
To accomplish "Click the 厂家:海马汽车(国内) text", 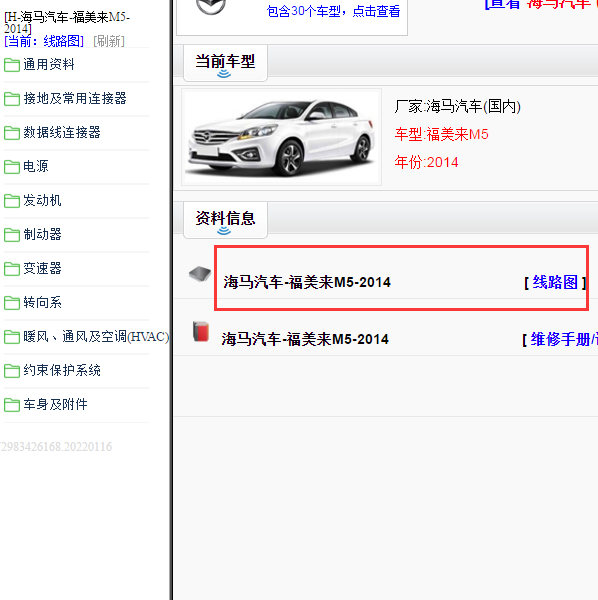I will click(458, 106).
